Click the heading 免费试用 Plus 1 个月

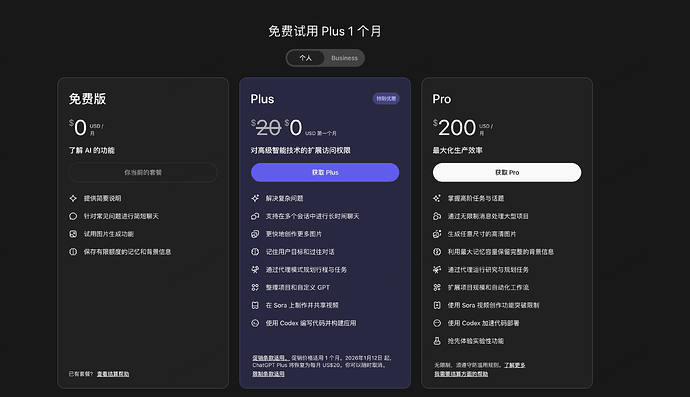[x=325, y=31]
